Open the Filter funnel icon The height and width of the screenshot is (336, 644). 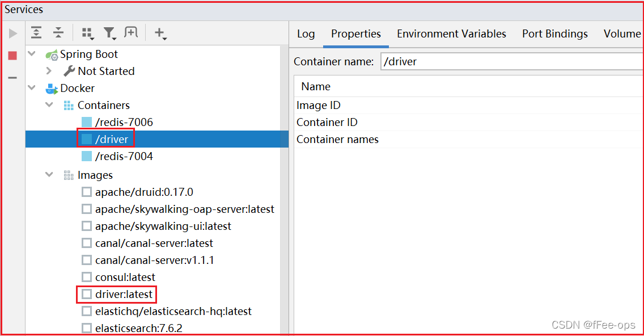(109, 33)
